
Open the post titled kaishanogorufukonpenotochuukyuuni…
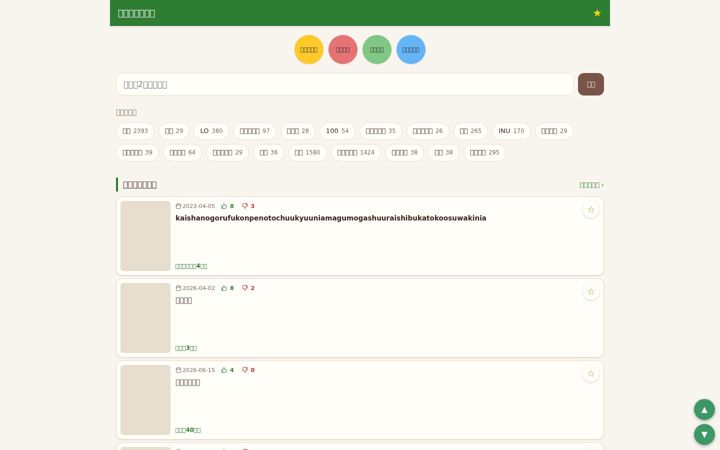click(x=331, y=218)
